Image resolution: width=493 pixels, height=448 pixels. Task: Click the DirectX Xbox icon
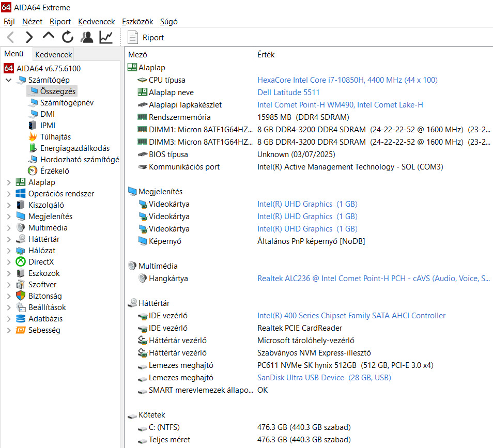(21, 261)
